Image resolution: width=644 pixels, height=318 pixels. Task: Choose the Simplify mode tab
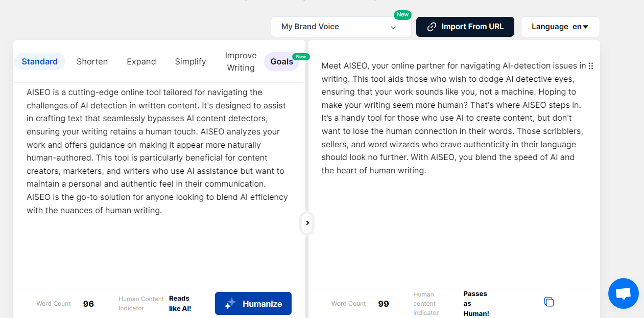tap(190, 61)
